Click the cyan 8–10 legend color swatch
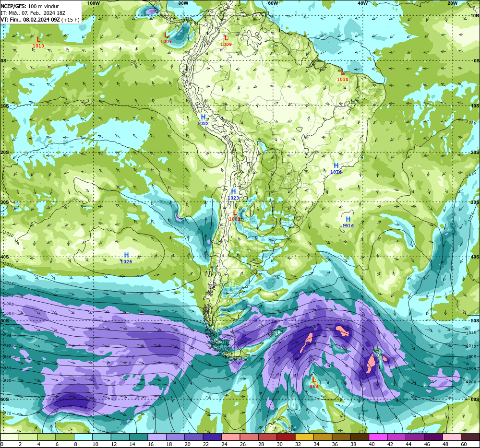The width and height of the screenshot is (480, 448). click(83, 437)
